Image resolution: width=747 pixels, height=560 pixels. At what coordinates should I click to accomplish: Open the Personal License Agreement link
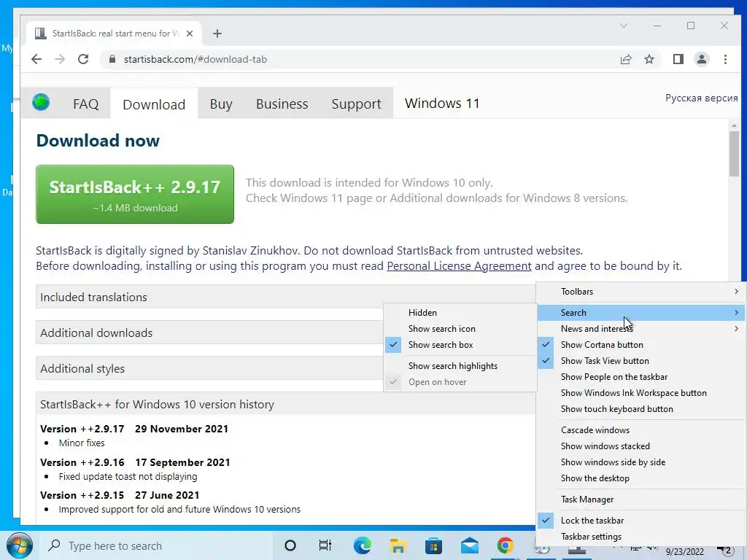point(459,265)
